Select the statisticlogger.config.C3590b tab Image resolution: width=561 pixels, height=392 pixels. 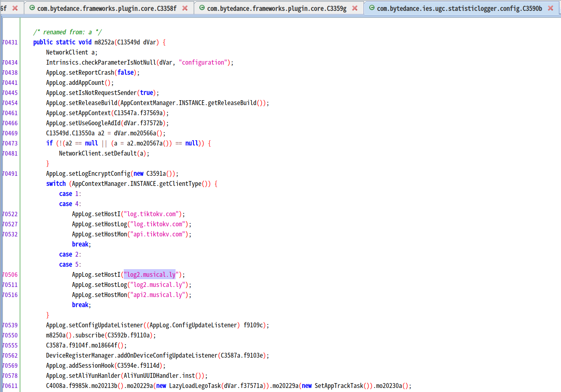(459, 8)
